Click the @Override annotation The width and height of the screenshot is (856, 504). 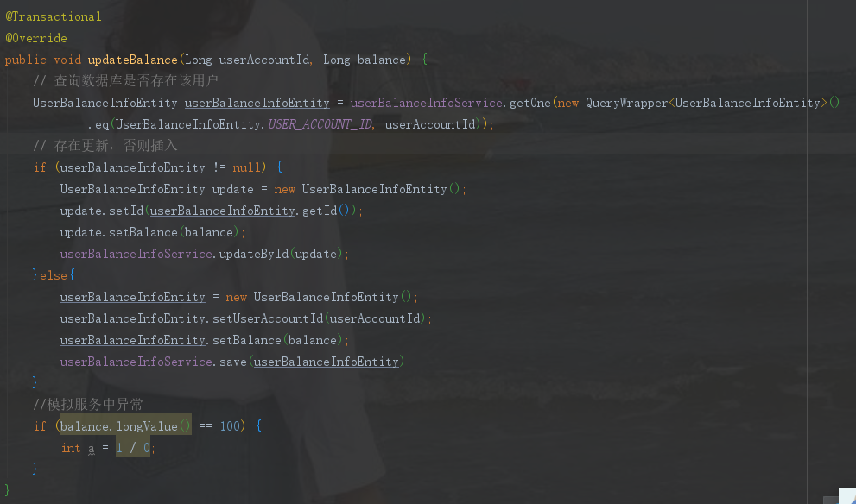click(x=36, y=38)
